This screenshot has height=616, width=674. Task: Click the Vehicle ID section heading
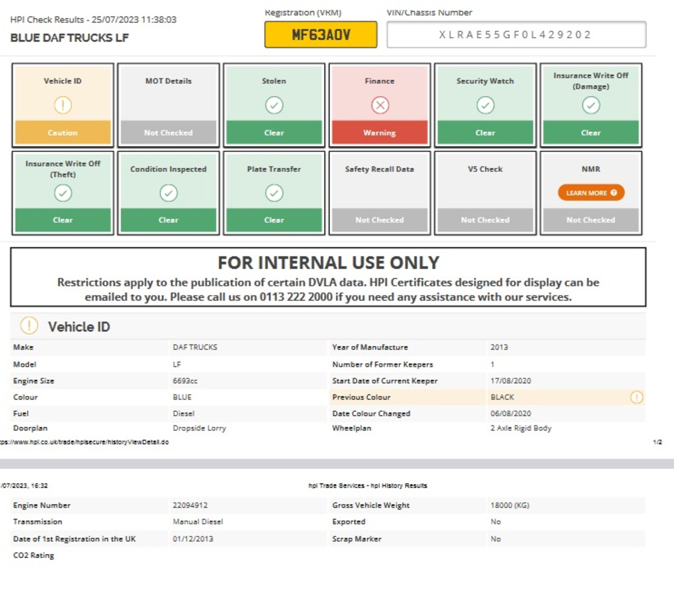tap(79, 327)
